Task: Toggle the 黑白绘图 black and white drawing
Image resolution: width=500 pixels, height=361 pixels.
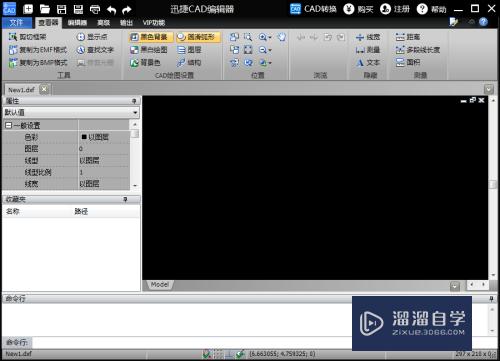Action: pos(149,50)
